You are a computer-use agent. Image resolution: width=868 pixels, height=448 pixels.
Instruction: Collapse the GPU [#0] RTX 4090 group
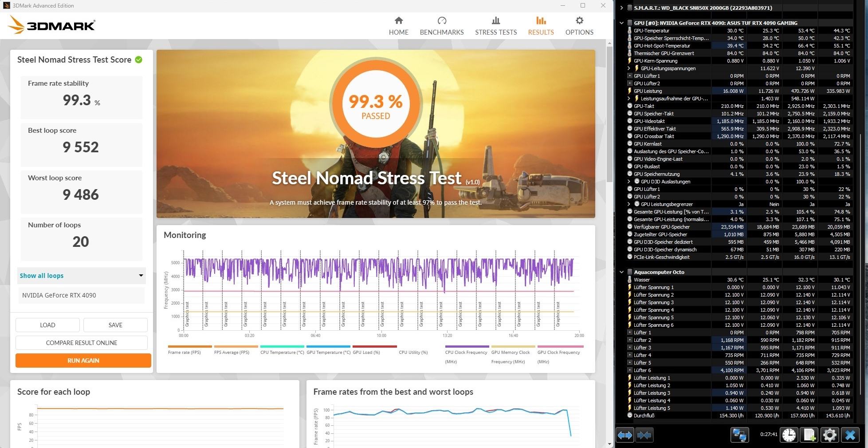click(x=621, y=23)
